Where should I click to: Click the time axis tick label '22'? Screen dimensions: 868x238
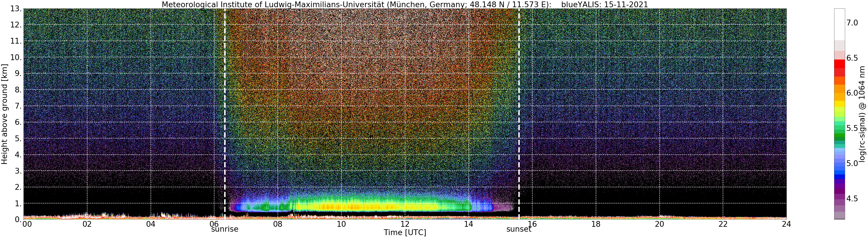(723, 224)
